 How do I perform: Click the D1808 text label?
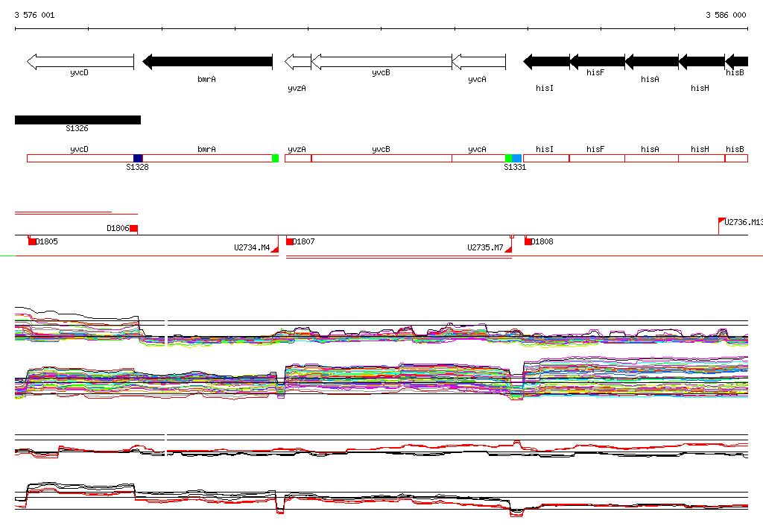coord(542,241)
